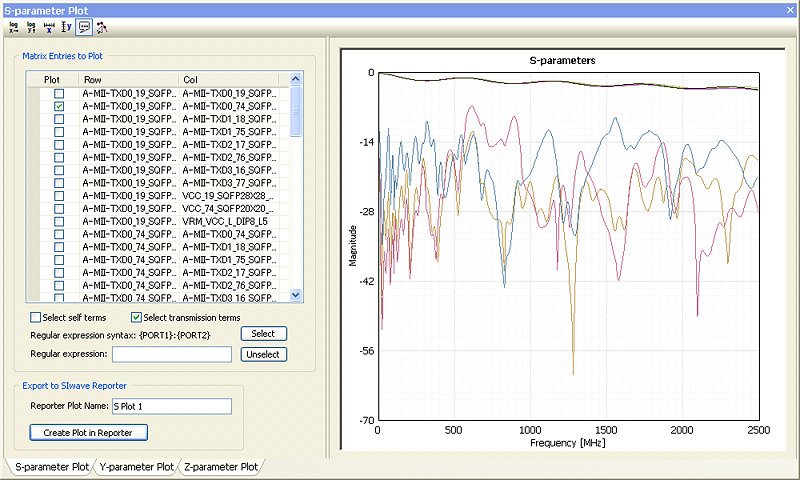
Task: Open X axis range settings icon
Action: coord(49,27)
